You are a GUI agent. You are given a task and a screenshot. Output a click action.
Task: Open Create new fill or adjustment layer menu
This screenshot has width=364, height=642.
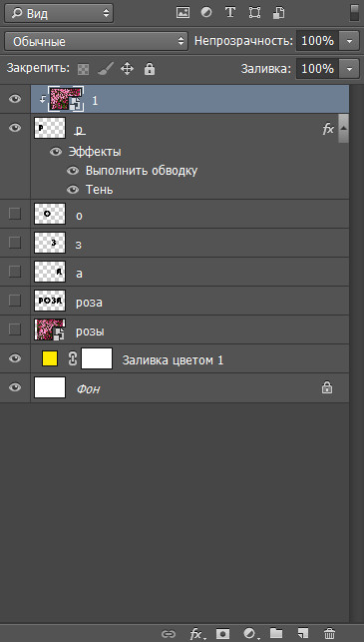(x=250, y=634)
